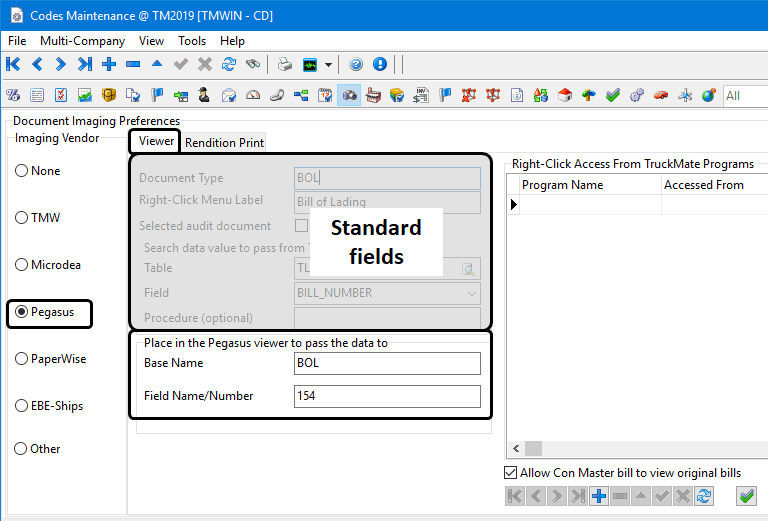
Task: Click the green waveform monitor icon
Action: click(310, 65)
